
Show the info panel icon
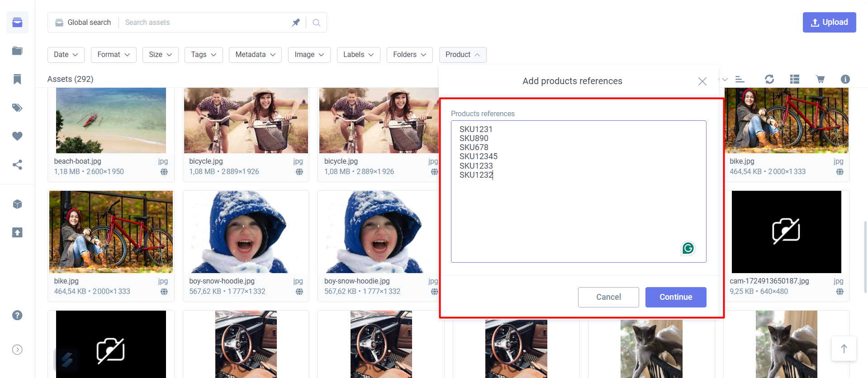pos(845,80)
